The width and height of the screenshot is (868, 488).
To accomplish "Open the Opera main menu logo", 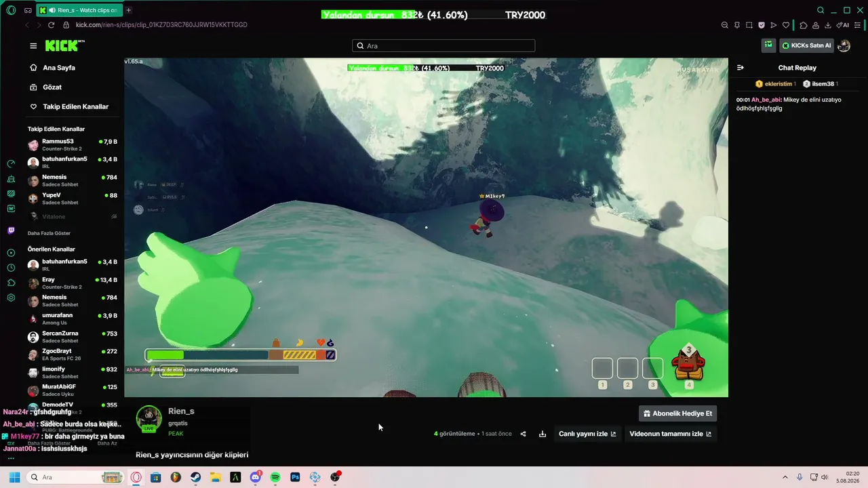I will tap(11, 10).
